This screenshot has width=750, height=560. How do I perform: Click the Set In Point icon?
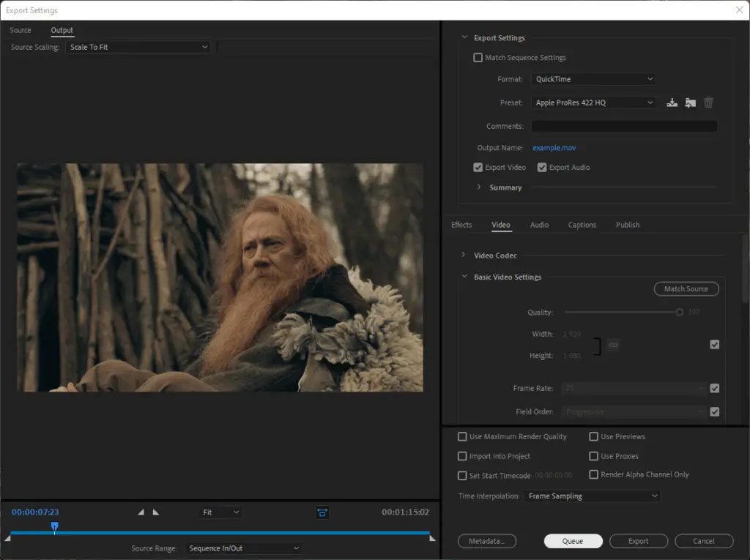click(141, 512)
